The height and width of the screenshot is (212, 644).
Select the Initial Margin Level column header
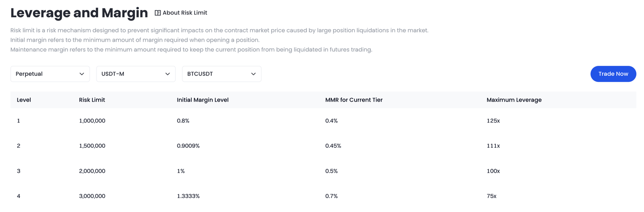point(202,100)
